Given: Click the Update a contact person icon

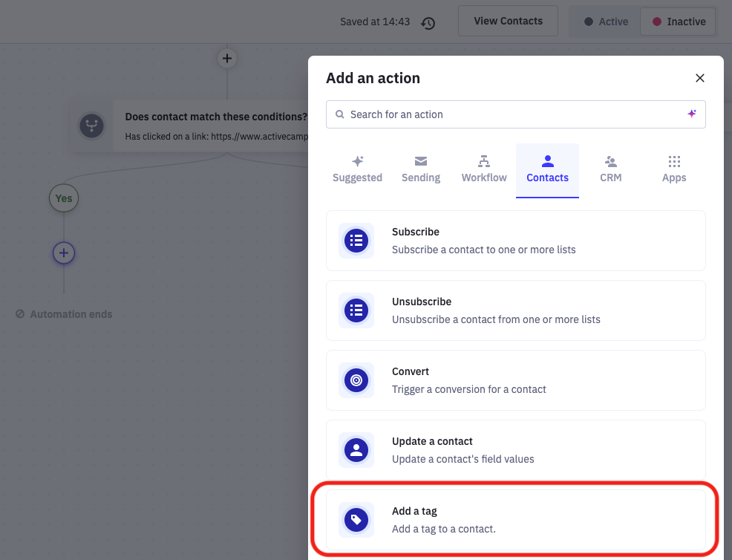Looking at the screenshot, I should (356, 450).
